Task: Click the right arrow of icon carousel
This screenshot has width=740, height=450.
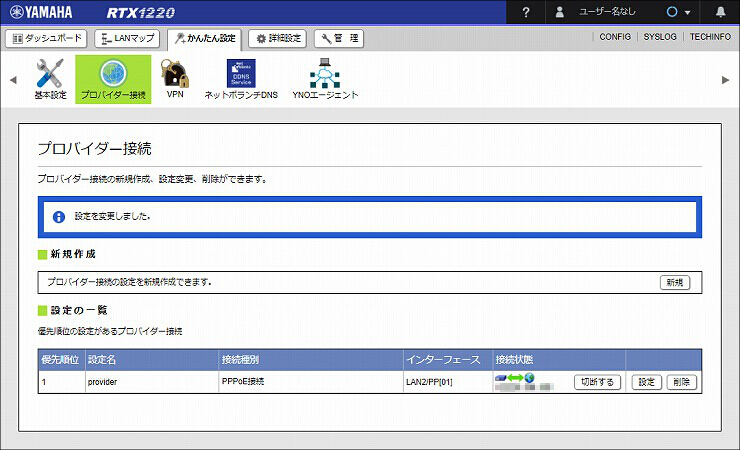Action: click(x=725, y=80)
